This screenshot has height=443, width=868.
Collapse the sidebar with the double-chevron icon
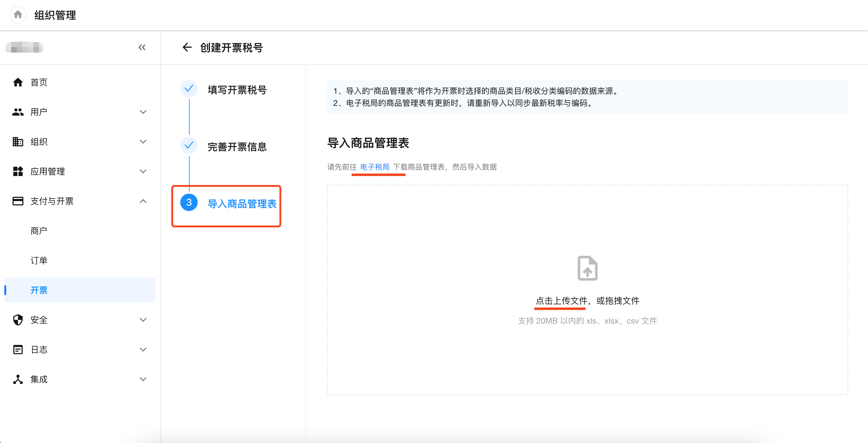[x=142, y=47]
